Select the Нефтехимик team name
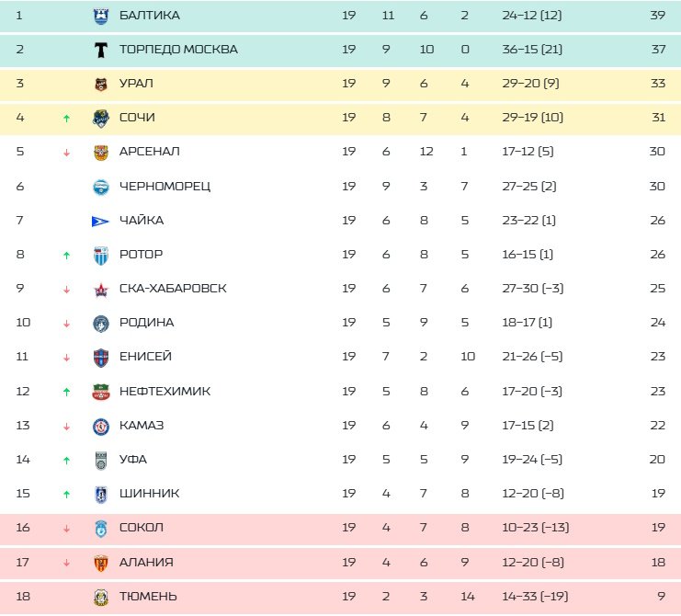This screenshot has width=681, height=616. (x=165, y=391)
